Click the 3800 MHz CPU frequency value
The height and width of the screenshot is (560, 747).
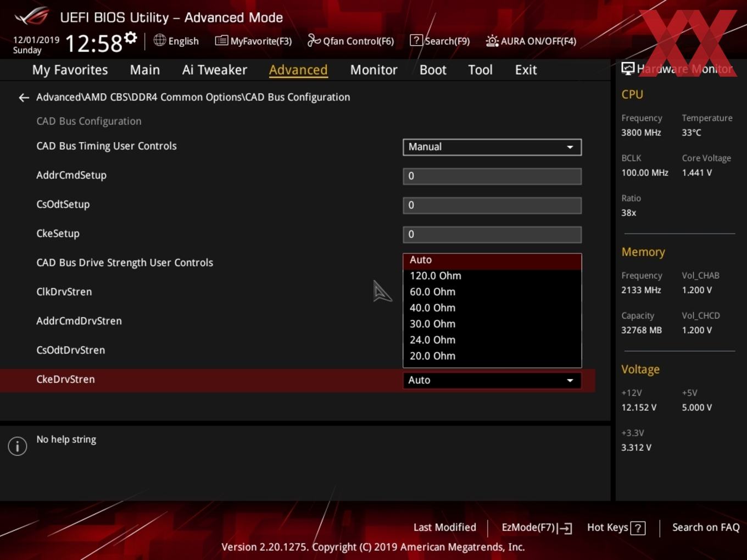pos(641,133)
